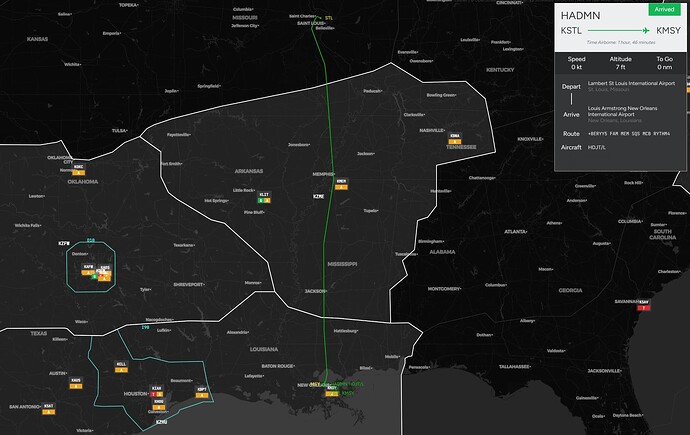The height and width of the screenshot is (435, 690).
Task: Click the TENNESSEE state label
Action: 461,147
